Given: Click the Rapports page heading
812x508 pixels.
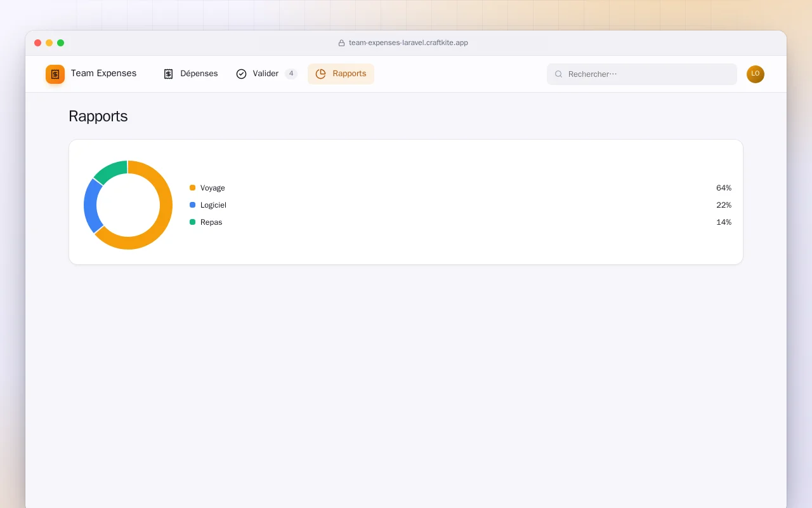Looking at the screenshot, I should pyautogui.click(x=98, y=116).
